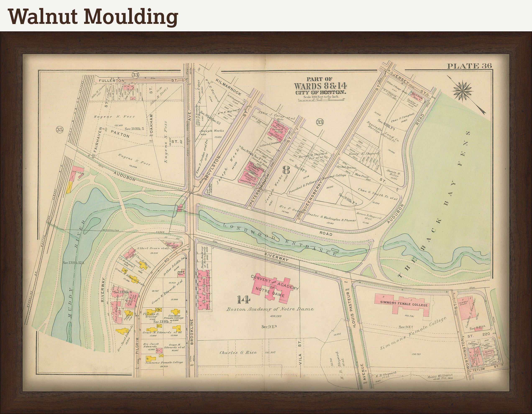Click the area figure '433.289'
The height and width of the screenshot is (414, 532).
tap(276, 316)
